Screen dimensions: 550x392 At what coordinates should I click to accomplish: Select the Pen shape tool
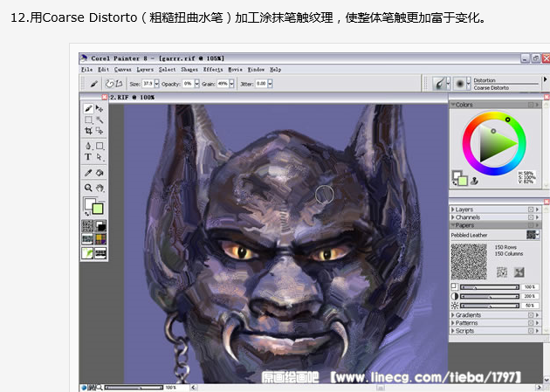click(x=88, y=146)
